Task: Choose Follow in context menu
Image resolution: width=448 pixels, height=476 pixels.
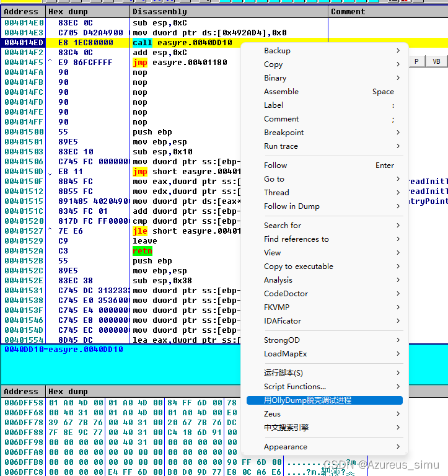Action: (325, 165)
